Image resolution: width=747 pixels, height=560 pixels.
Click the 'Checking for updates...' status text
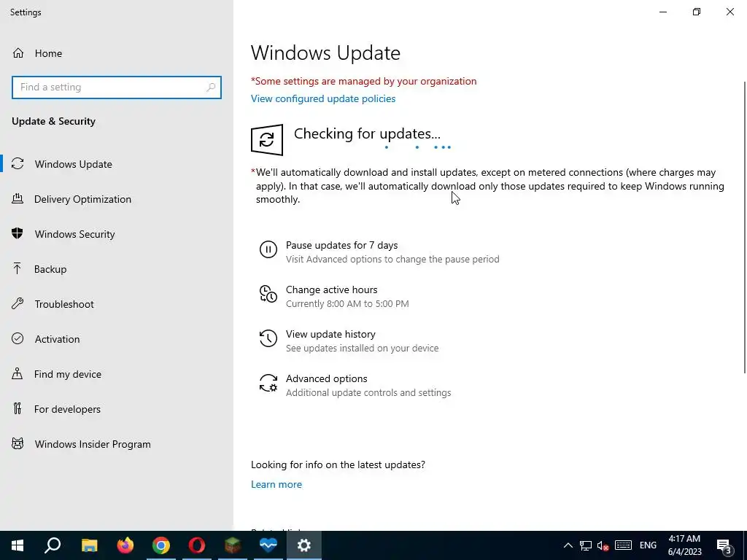(x=367, y=134)
